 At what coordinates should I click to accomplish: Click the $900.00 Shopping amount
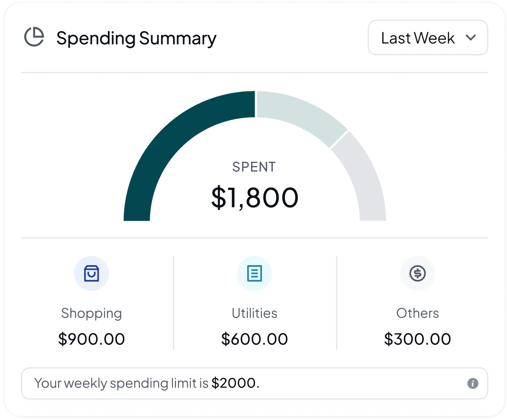[x=91, y=339]
